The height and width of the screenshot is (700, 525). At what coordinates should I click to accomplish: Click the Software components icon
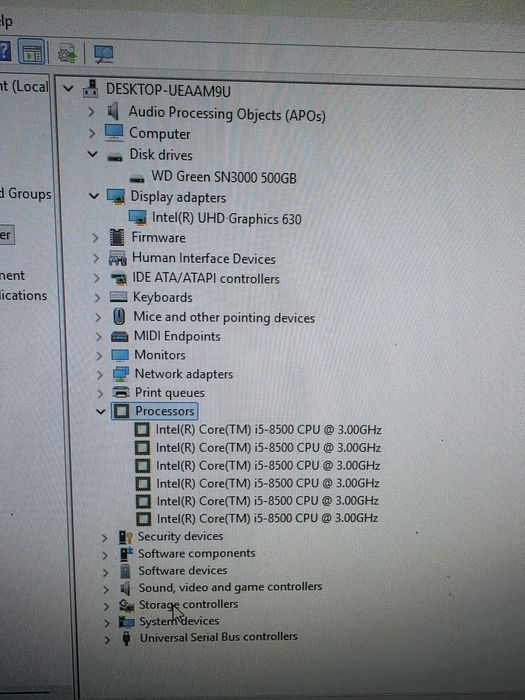coord(126,554)
